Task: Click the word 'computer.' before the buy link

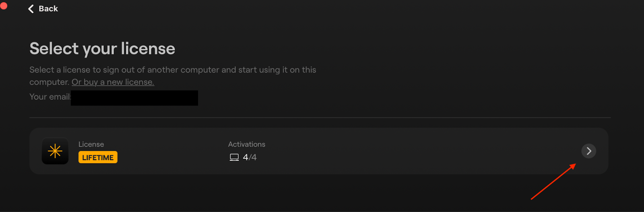Action: (x=50, y=82)
